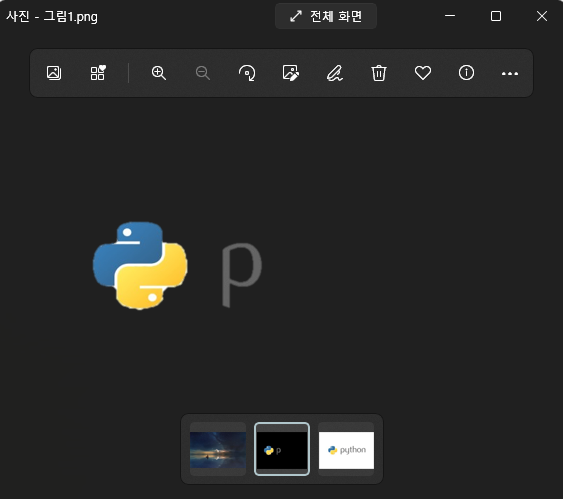This screenshot has width=563, height=499.
Task: Rotate the picture
Action: (x=247, y=73)
